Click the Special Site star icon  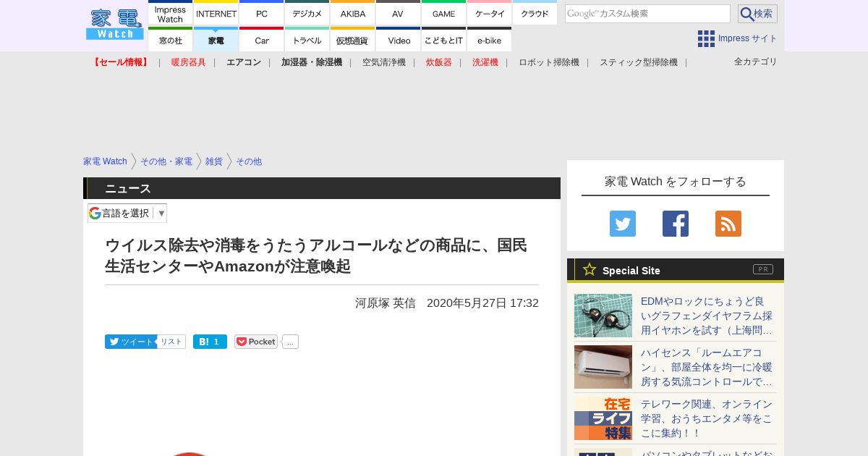590,269
